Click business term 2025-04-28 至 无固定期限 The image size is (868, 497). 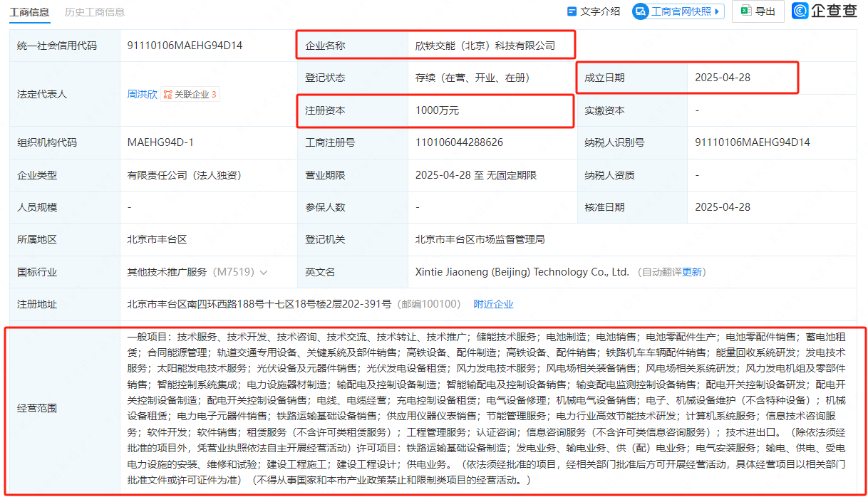(x=476, y=175)
